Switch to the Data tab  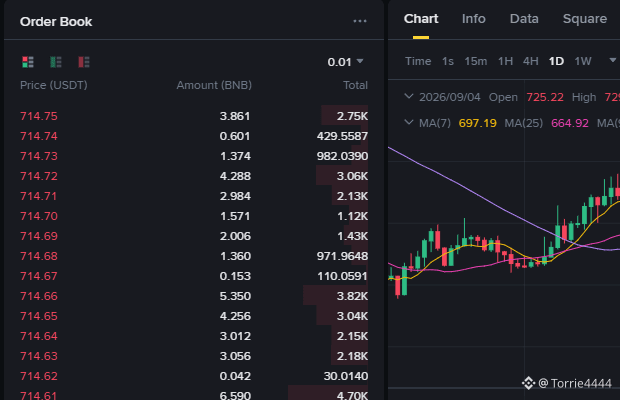(x=524, y=19)
